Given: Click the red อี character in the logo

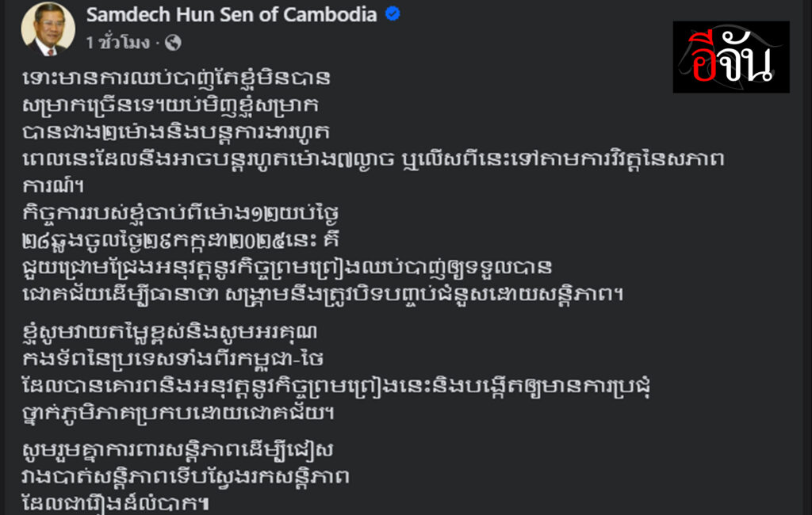Looking at the screenshot, I should click(x=707, y=58).
